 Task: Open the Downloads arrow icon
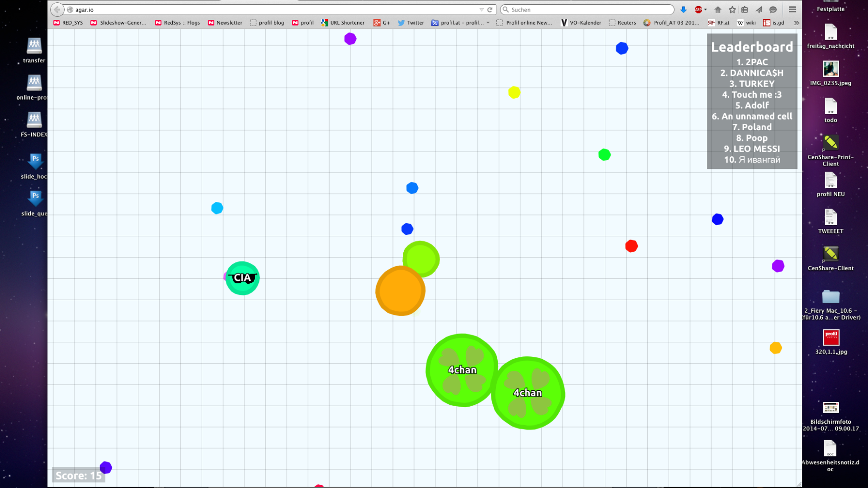[683, 10]
